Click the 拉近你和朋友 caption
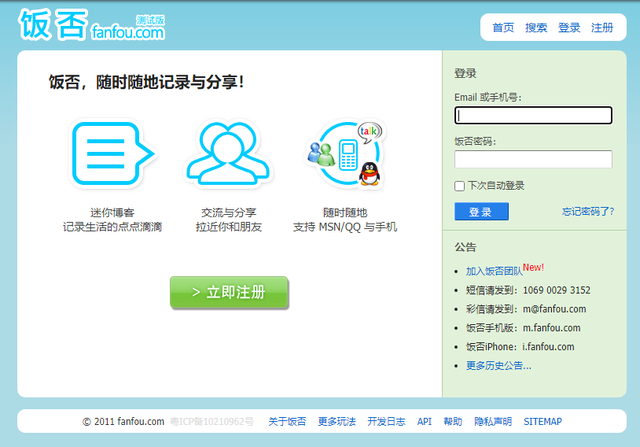Viewport: 640px width, 447px height. pos(229,227)
